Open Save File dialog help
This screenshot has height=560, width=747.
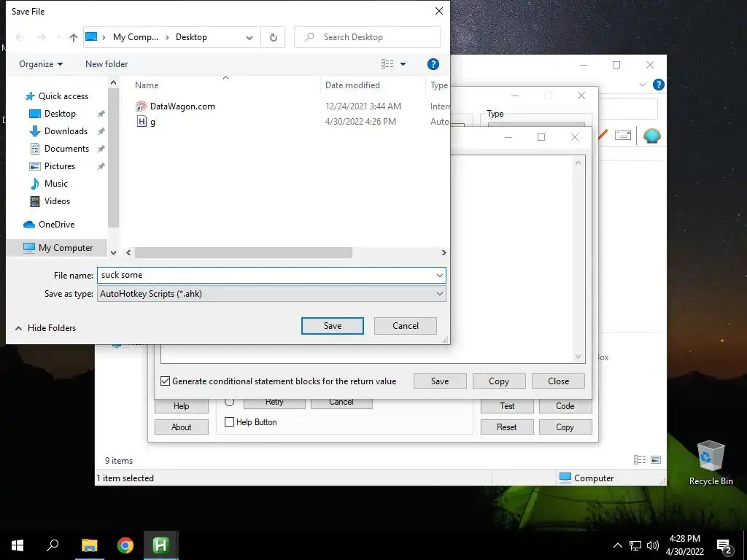[433, 64]
